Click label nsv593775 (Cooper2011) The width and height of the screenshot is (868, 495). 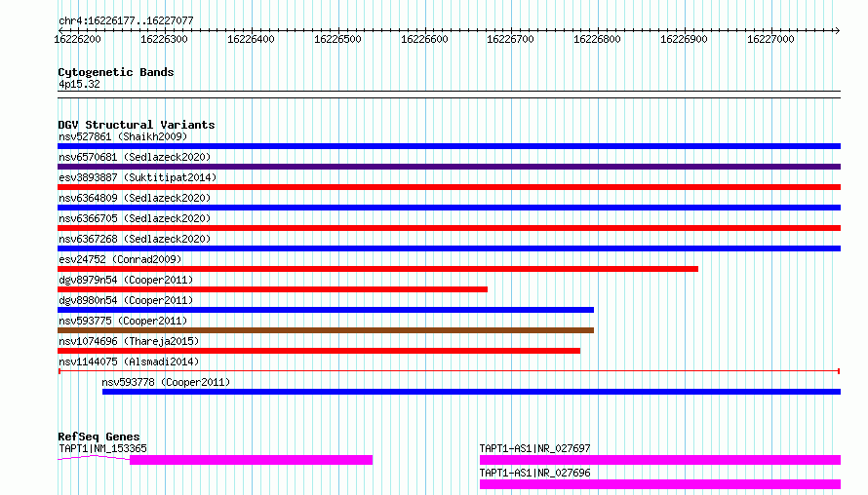123,321
